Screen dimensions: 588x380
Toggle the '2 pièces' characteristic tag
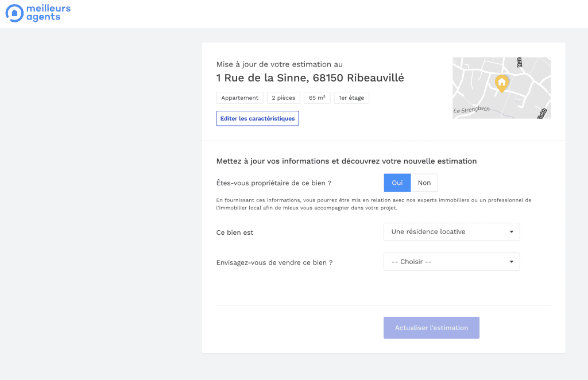(283, 98)
